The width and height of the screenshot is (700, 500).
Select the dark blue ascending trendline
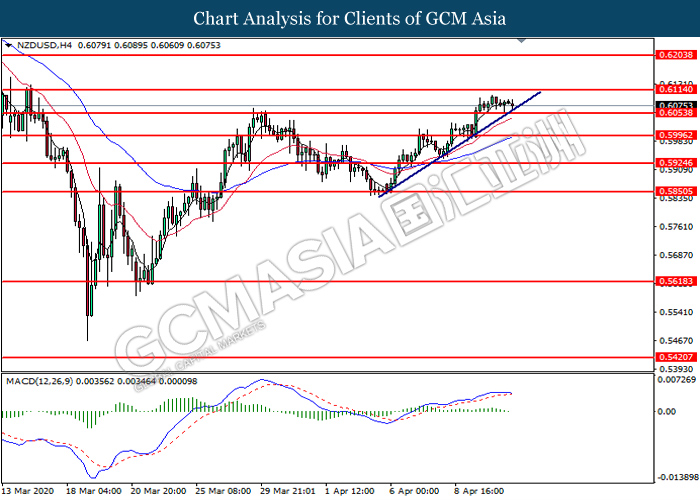(460, 144)
